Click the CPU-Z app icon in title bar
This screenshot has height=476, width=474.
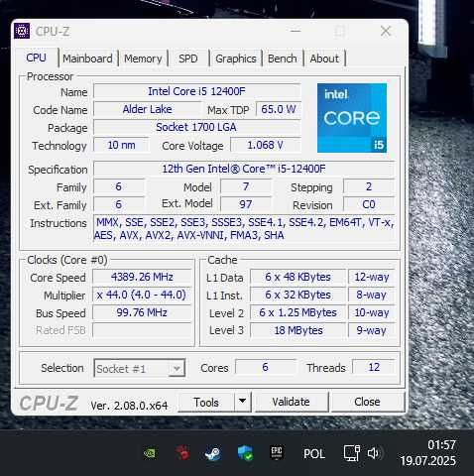[22, 31]
